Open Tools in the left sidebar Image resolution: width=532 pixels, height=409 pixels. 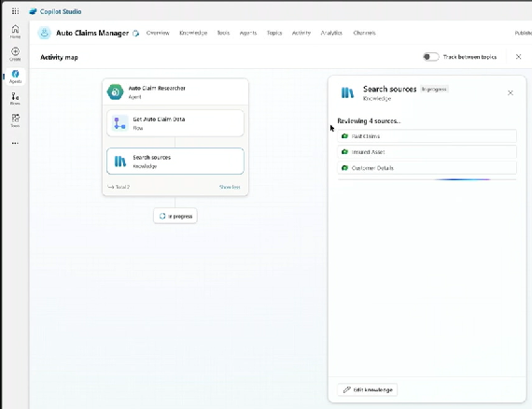(15, 120)
